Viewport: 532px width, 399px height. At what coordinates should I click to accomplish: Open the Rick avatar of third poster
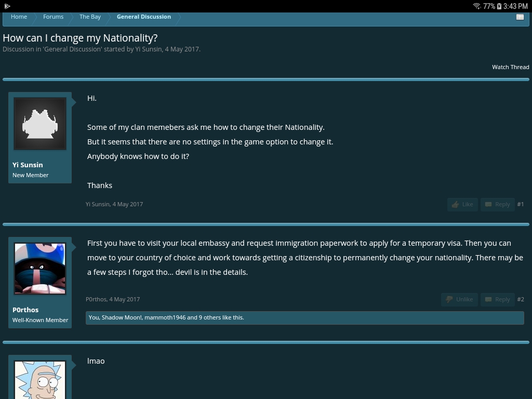[x=40, y=380]
